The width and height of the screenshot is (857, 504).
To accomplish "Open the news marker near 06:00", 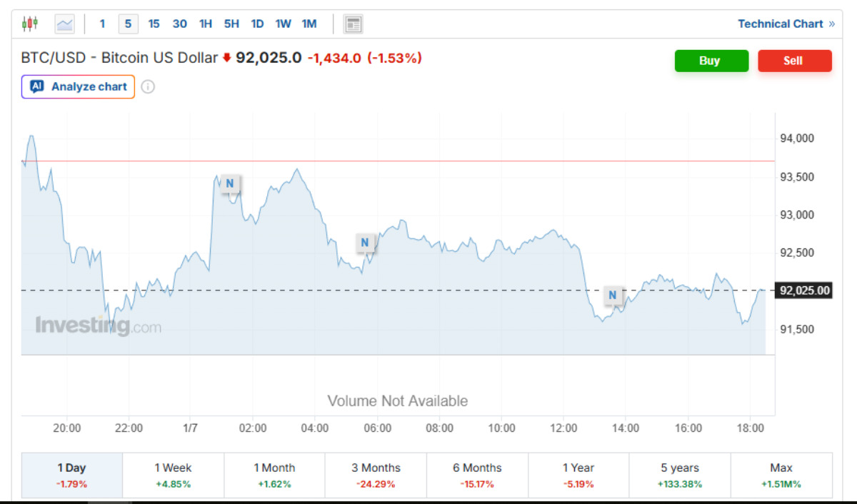I will tap(365, 243).
